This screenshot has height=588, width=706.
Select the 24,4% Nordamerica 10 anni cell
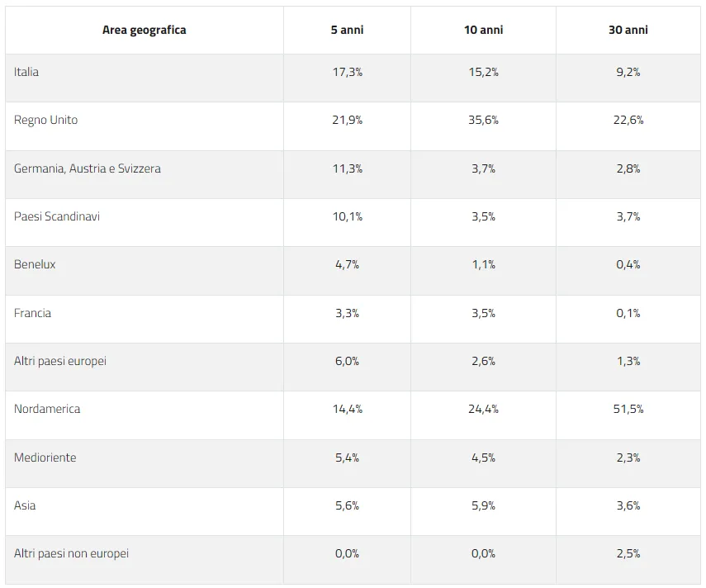tap(483, 409)
